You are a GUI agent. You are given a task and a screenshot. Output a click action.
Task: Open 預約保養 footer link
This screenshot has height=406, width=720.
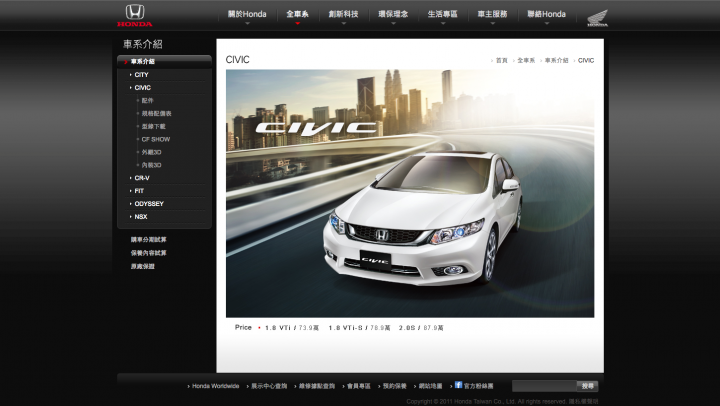coord(395,386)
